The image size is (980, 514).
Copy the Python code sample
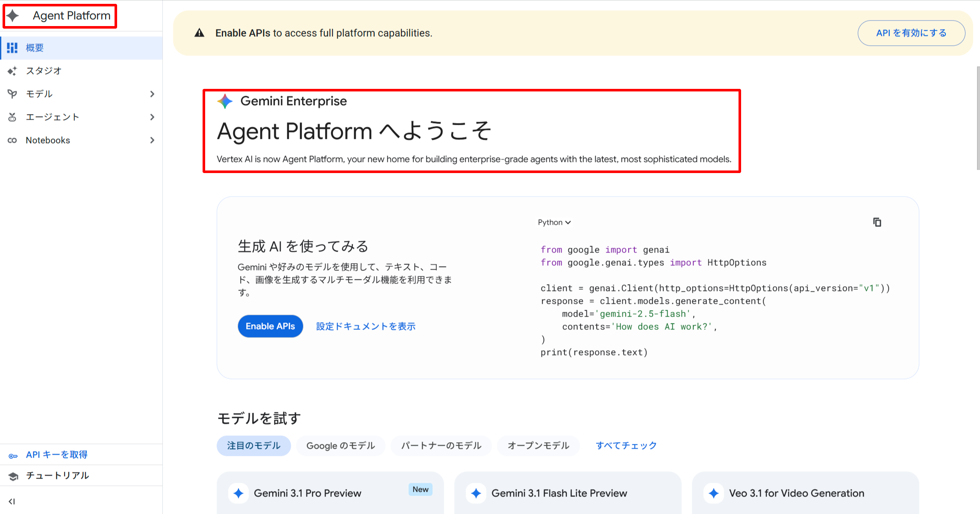[x=877, y=222]
